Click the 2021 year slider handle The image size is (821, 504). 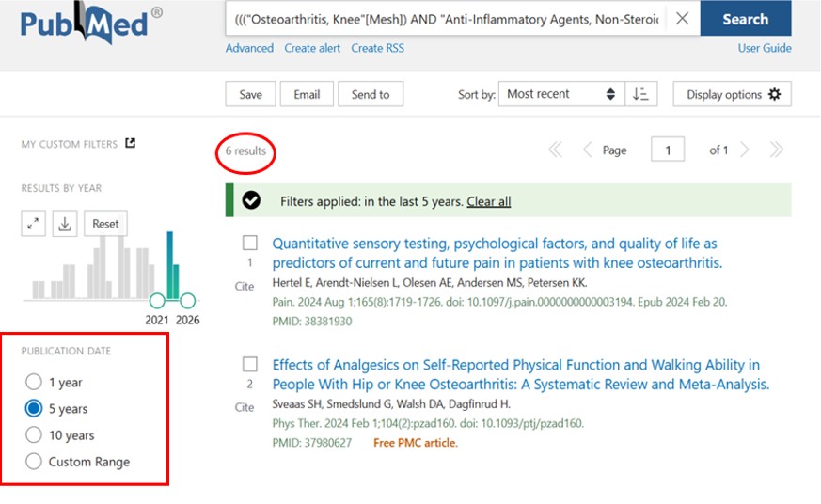click(x=157, y=301)
